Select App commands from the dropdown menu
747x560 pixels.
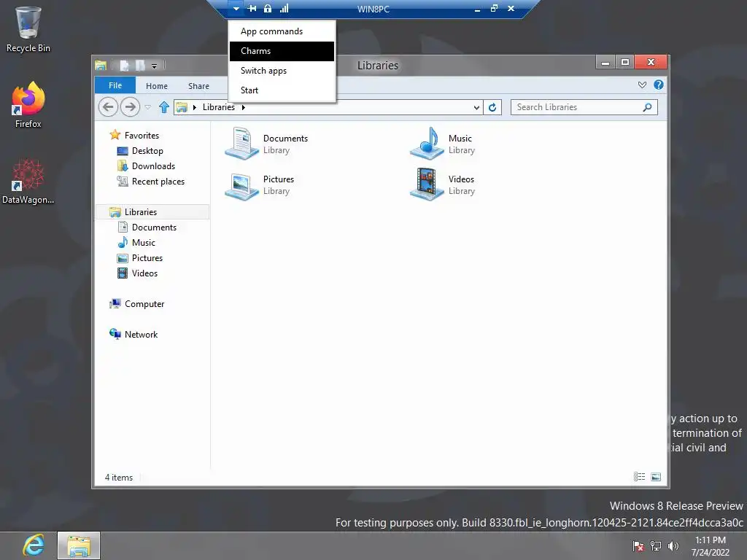(x=282, y=31)
